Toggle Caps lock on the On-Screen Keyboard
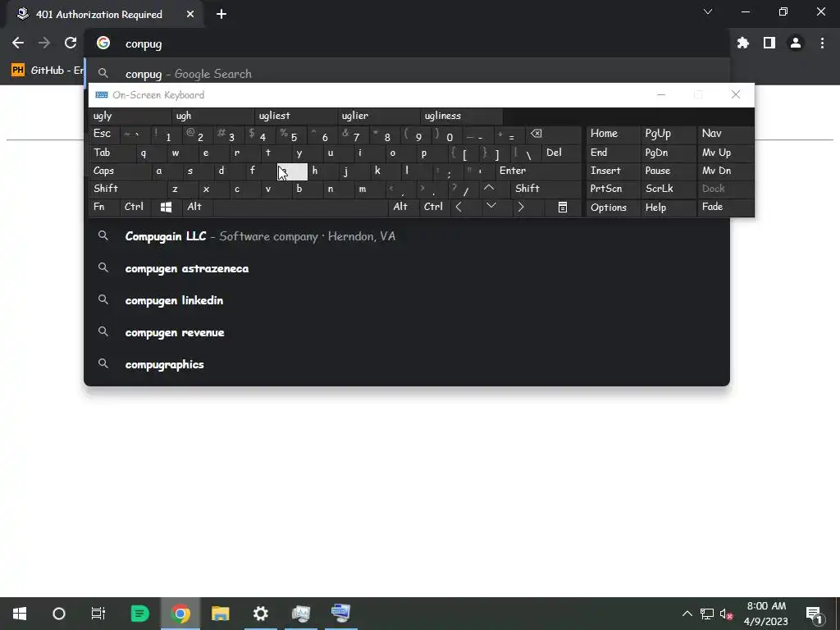 click(120, 171)
